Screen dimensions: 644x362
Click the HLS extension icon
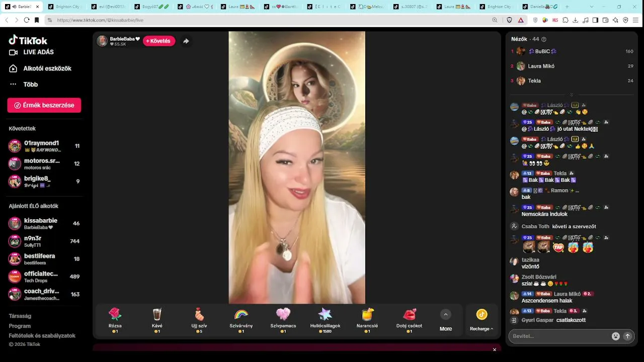[x=555, y=20]
